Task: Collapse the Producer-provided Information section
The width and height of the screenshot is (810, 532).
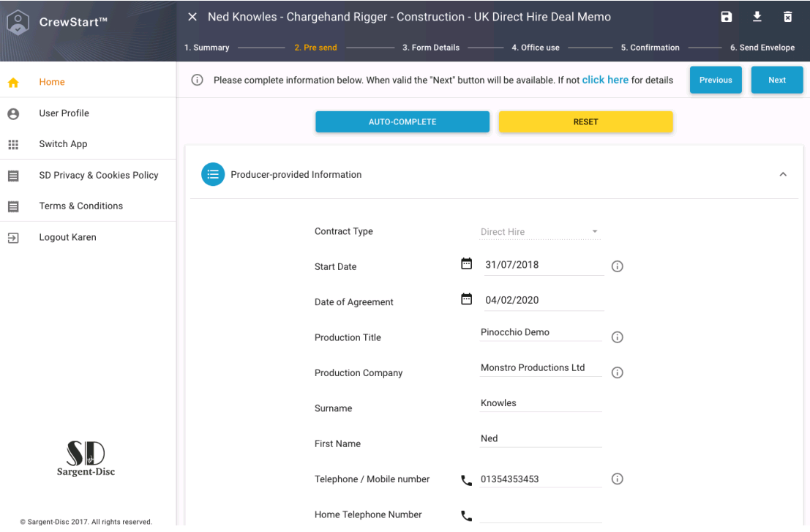Action: click(x=783, y=175)
